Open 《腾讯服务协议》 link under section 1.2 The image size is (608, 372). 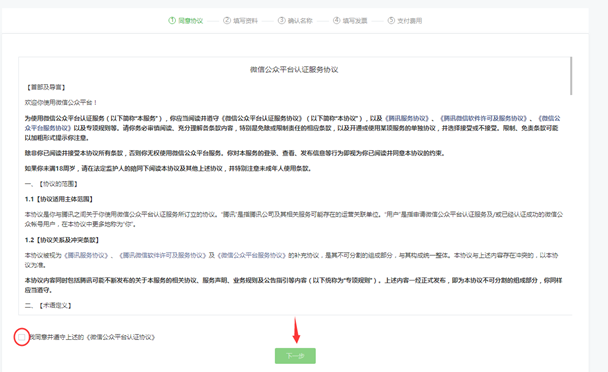point(86,255)
